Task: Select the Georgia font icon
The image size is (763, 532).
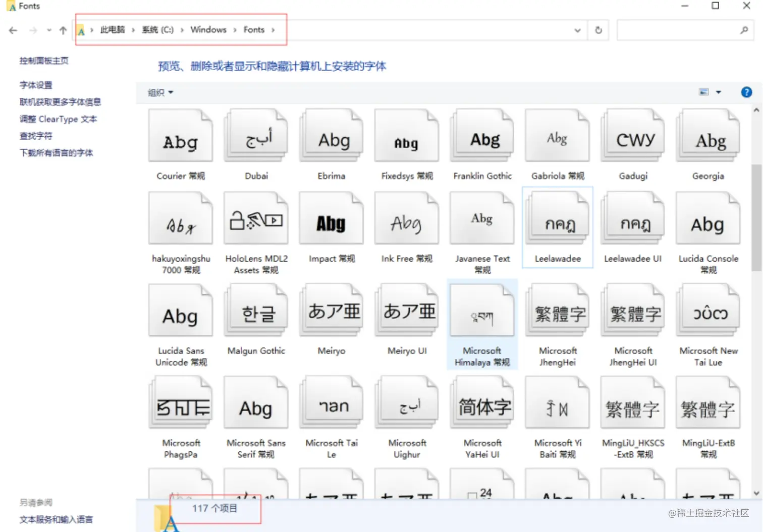Action: tap(708, 136)
